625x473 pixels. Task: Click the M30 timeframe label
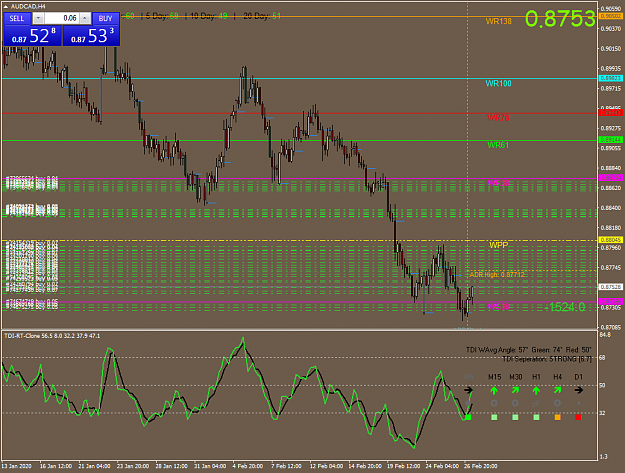tap(515, 377)
